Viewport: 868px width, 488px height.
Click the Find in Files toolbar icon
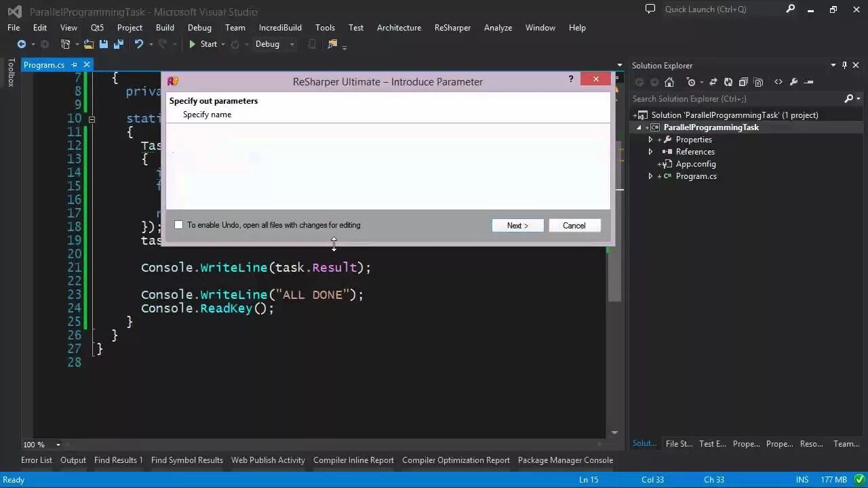(x=332, y=44)
